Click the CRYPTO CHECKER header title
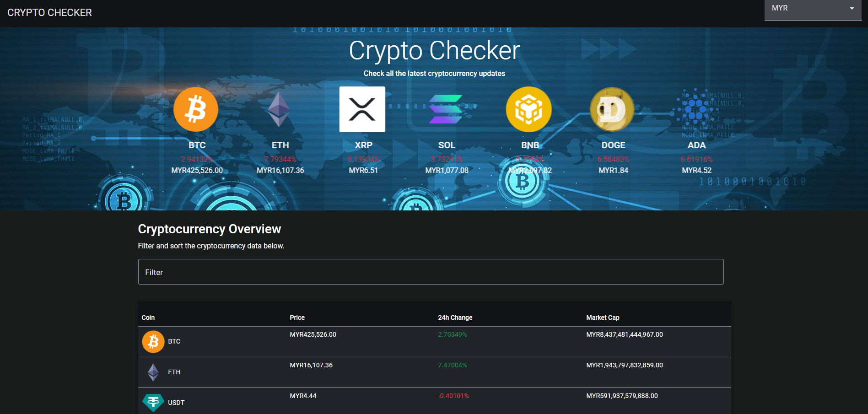 [x=49, y=12]
